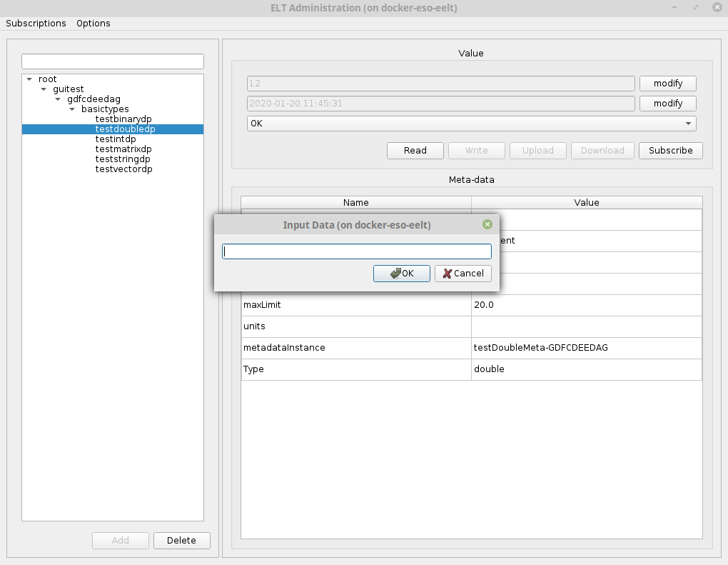Click the Subscribe button
This screenshot has height=565, width=728.
click(670, 151)
